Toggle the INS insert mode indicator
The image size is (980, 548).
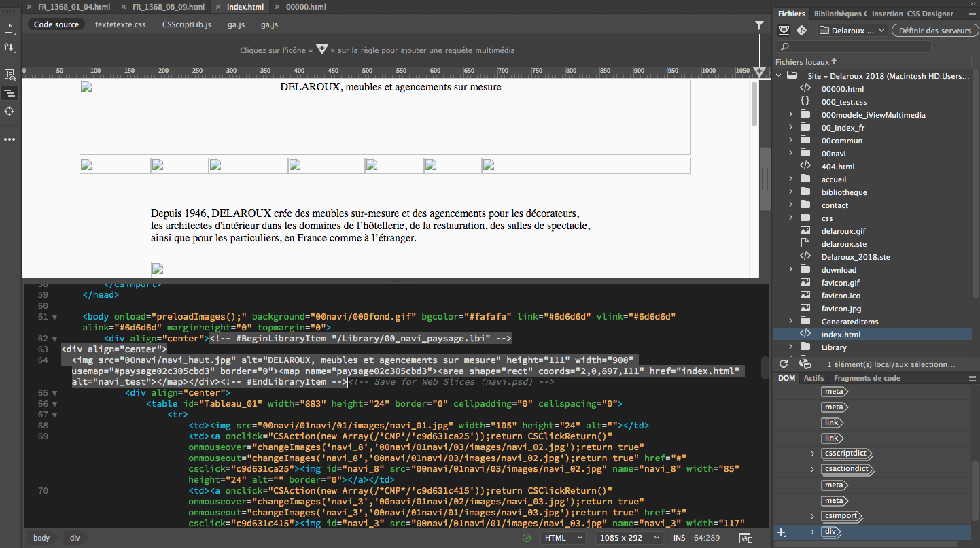679,538
